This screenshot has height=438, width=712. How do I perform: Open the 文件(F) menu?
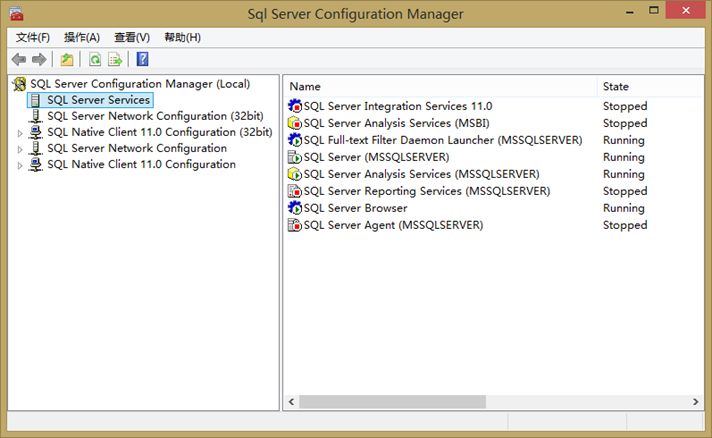click(x=33, y=37)
